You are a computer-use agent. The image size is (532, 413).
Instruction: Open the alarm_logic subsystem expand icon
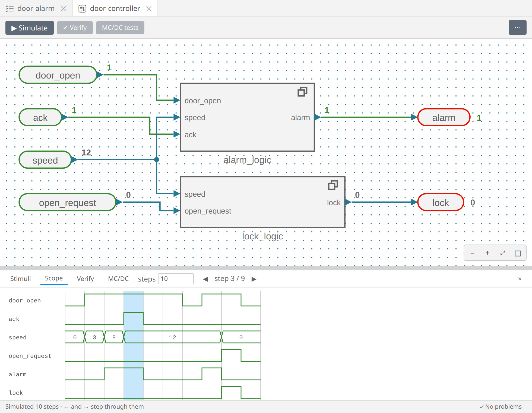coord(302,92)
